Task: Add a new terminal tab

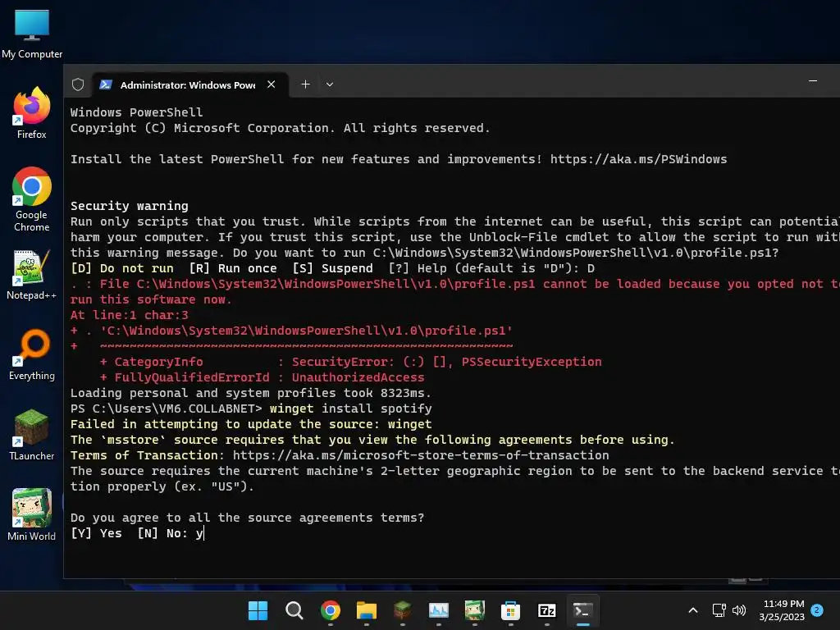Action: [x=305, y=84]
